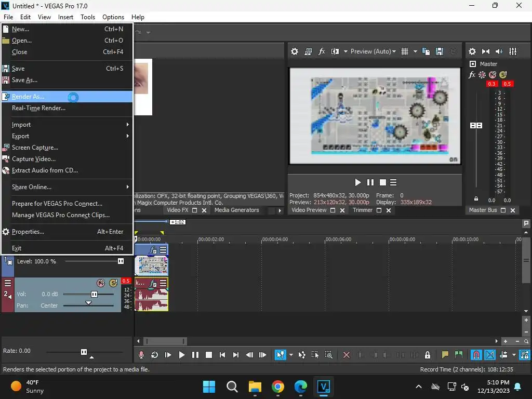Click the timeline Play button
Viewport: 532px width, 399px height.
click(x=181, y=355)
